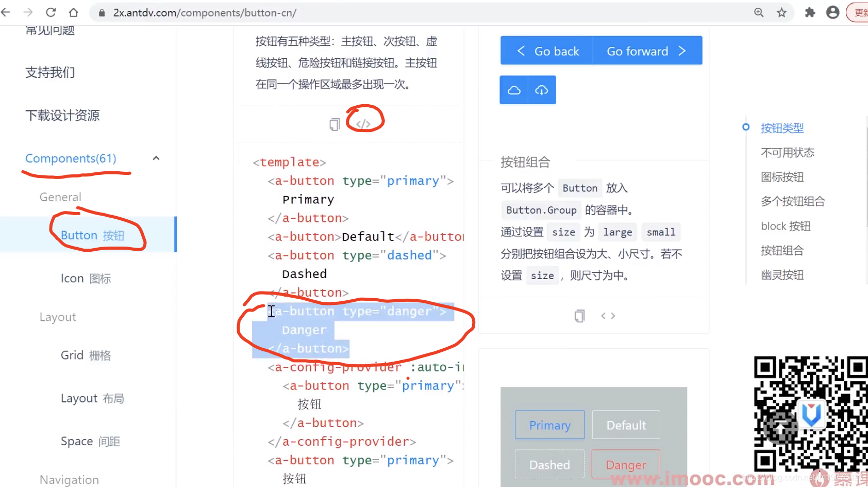This screenshot has width=868, height=487.
Task: Click the cloud download icon button
Action: click(541, 90)
